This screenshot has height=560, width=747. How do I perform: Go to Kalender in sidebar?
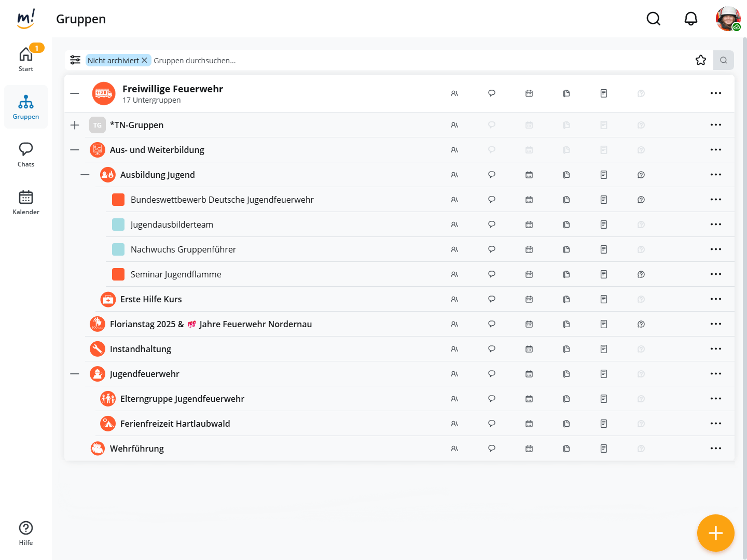tap(26, 202)
